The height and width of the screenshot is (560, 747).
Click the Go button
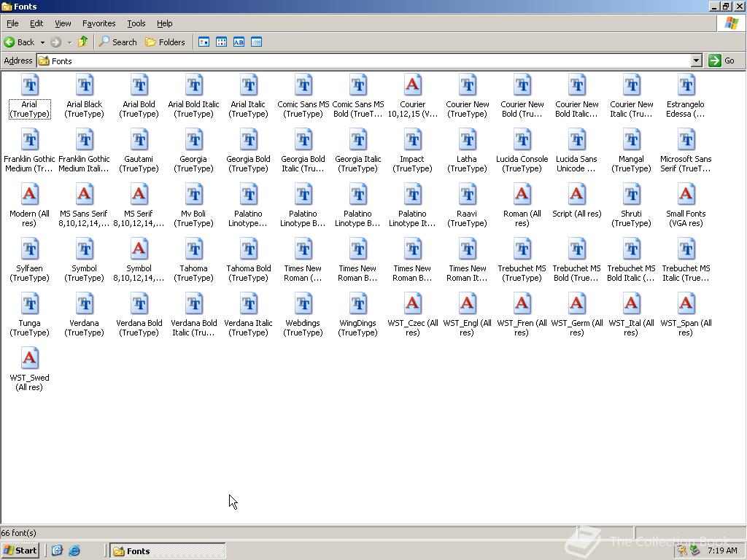point(722,61)
